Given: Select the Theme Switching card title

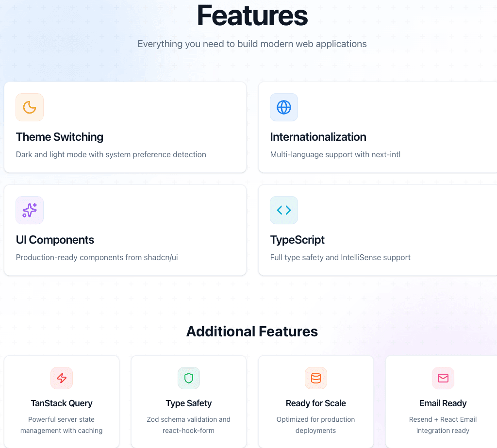Looking at the screenshot, I should click(x=60, y=137).
